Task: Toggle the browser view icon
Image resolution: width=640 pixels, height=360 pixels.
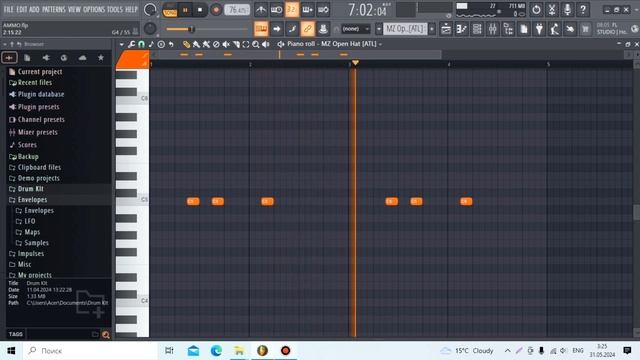Action: (x=508, y=29)
